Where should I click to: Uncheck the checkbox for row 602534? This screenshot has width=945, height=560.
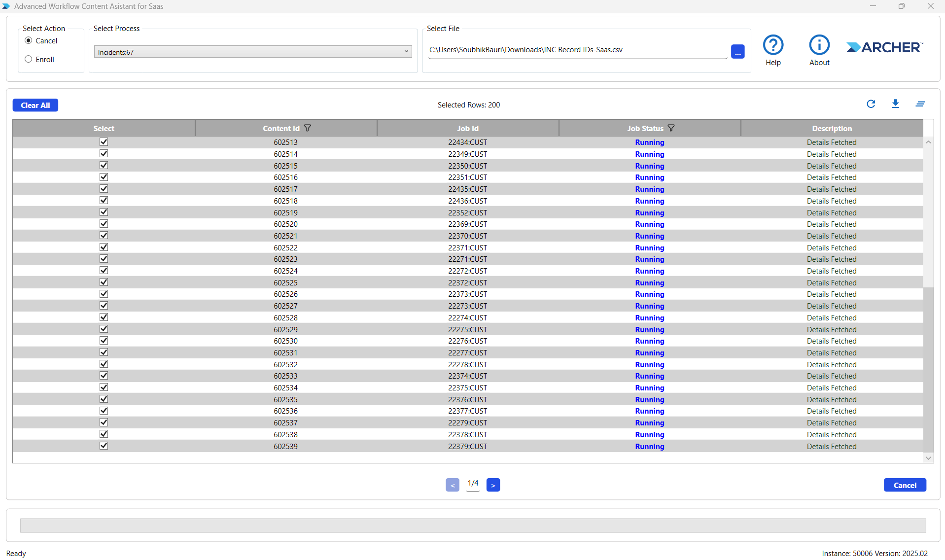tap(104, 387)
